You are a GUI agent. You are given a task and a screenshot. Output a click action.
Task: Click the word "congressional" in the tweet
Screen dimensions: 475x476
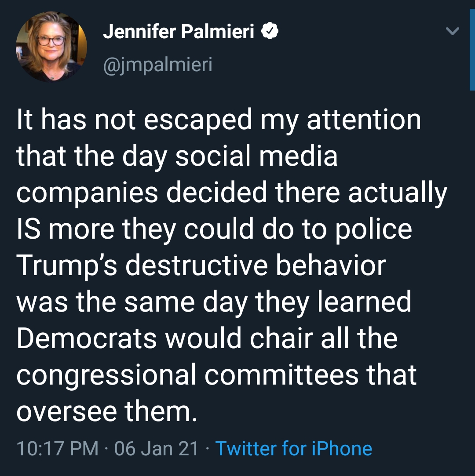coord(106,376)
